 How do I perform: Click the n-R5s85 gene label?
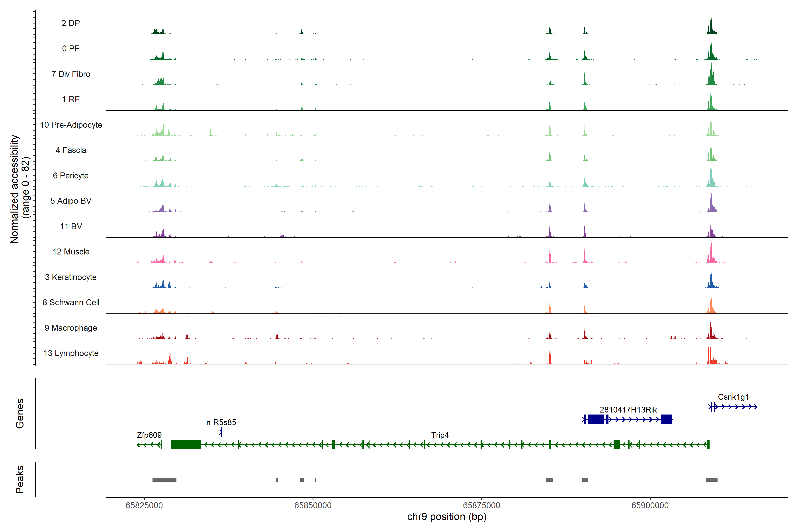point(221,422)
